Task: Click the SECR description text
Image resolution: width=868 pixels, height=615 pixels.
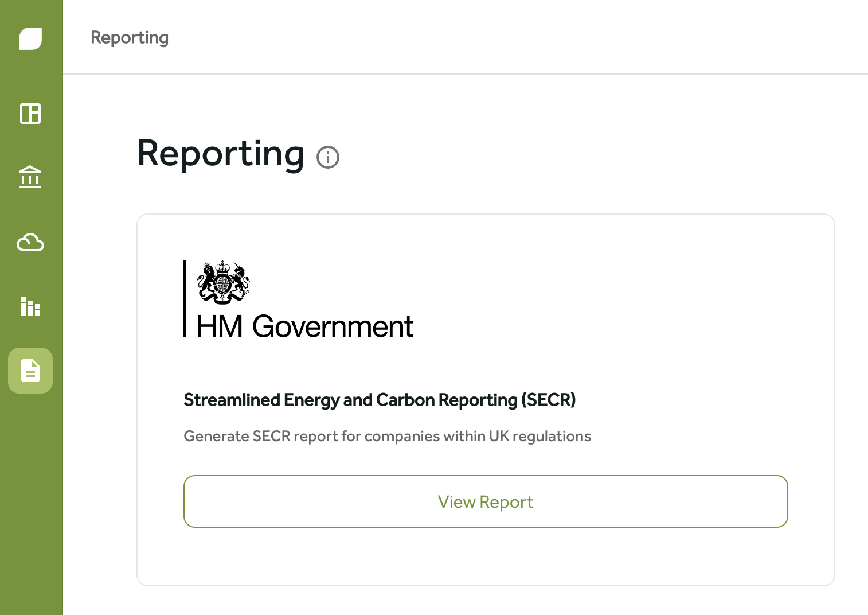Action: tap(387, 436)
